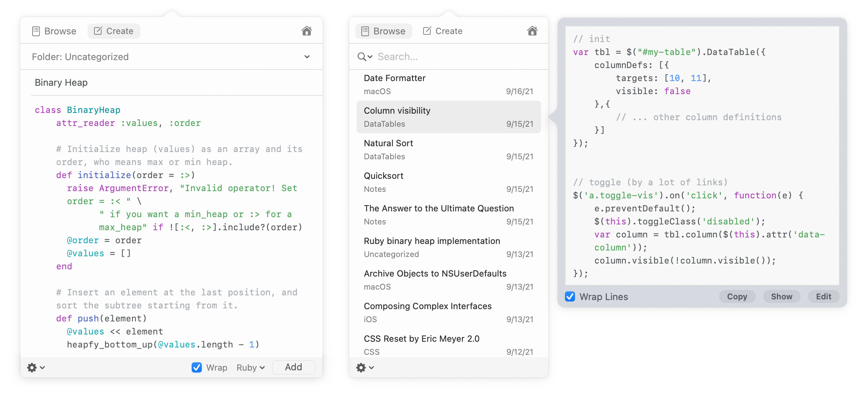
Task: Switch to Create tab in middle panel
Action: coord(443,31)
